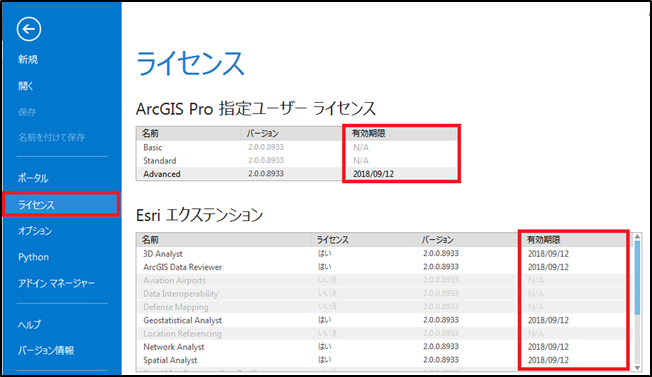The image size is (652, 377).
Task: Click ライセンス column header in extensions table
Action: point(363,240)
